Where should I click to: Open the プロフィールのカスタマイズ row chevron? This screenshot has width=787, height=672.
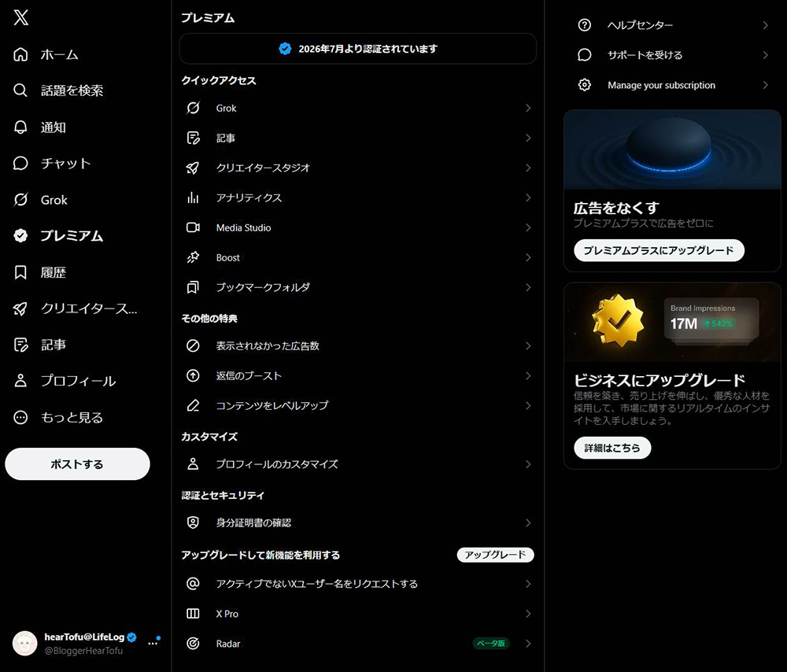528,464
